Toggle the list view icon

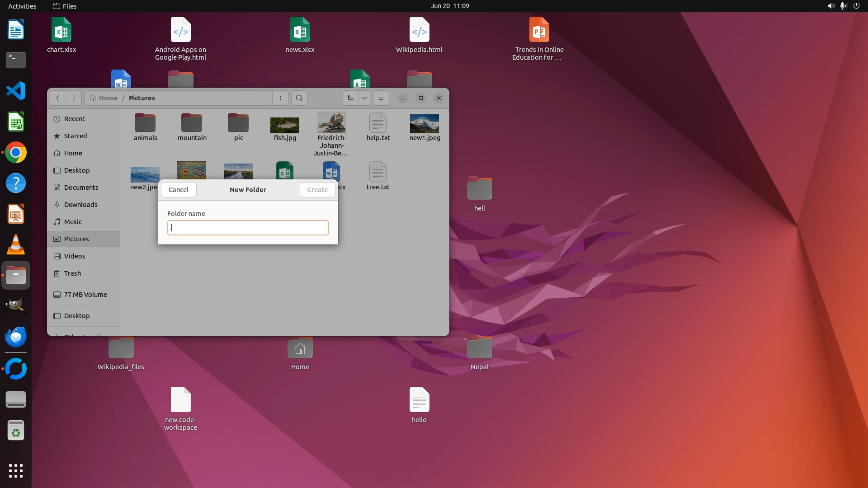[x=351, y=98]
